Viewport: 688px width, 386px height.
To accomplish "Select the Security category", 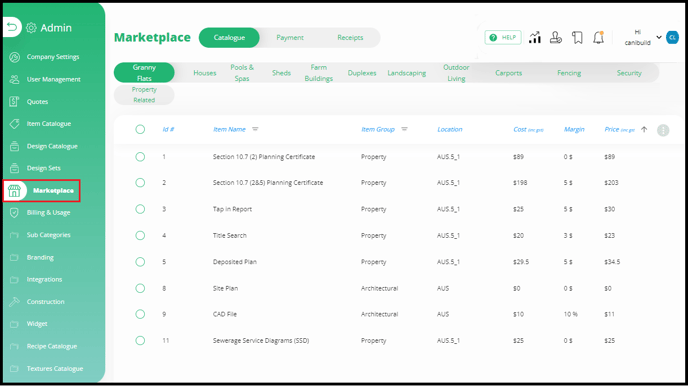I will [629, 73].
